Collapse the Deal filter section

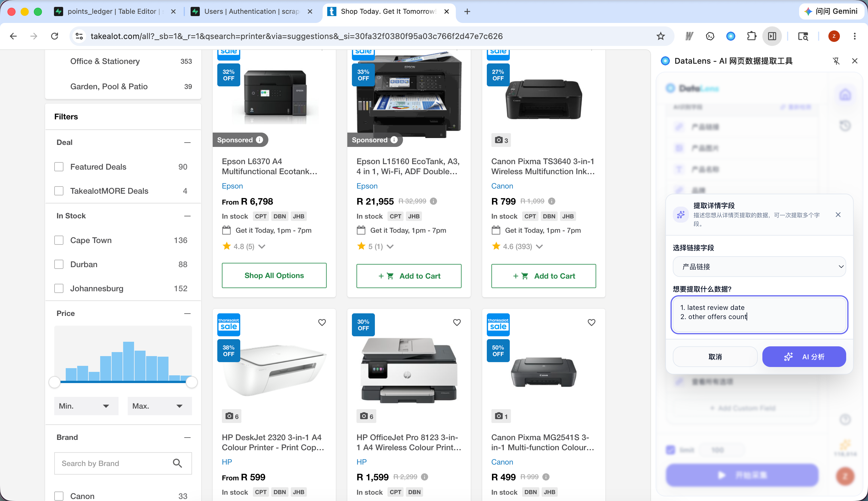[187, 142]
